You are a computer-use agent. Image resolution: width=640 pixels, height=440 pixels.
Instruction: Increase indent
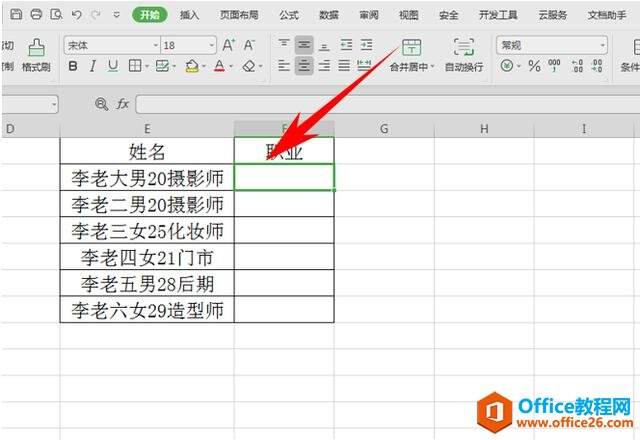point(366,44)
